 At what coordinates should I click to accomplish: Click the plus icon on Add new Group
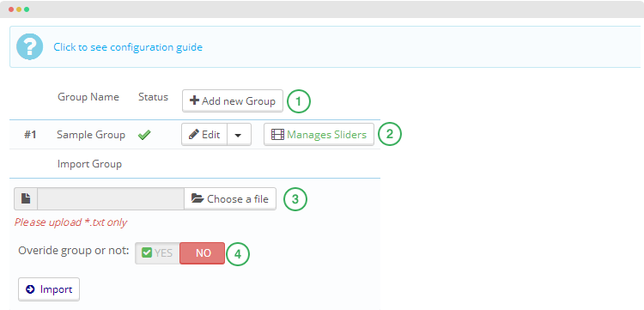(x=194, y=100)
